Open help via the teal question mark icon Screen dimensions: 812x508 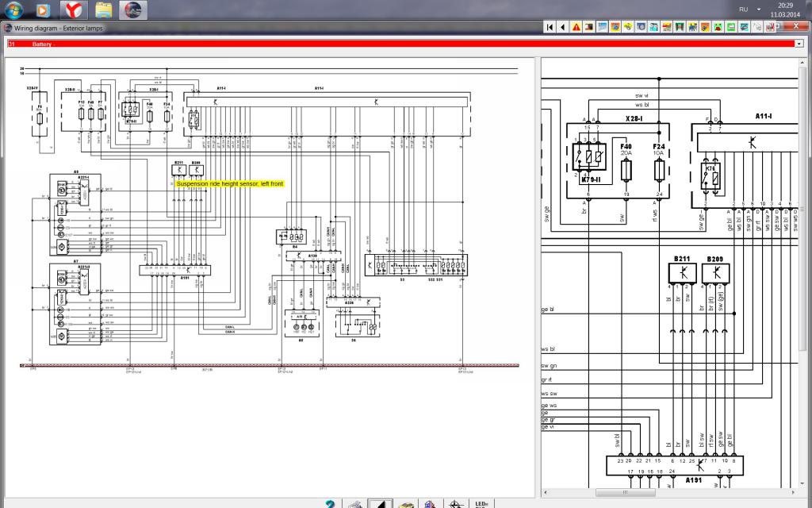330,504
